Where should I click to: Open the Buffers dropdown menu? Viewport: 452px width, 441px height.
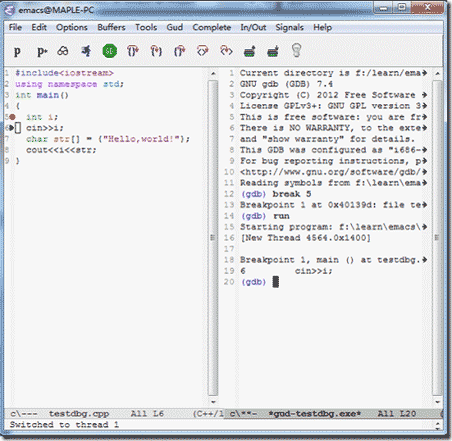click(x=111, y=27)
